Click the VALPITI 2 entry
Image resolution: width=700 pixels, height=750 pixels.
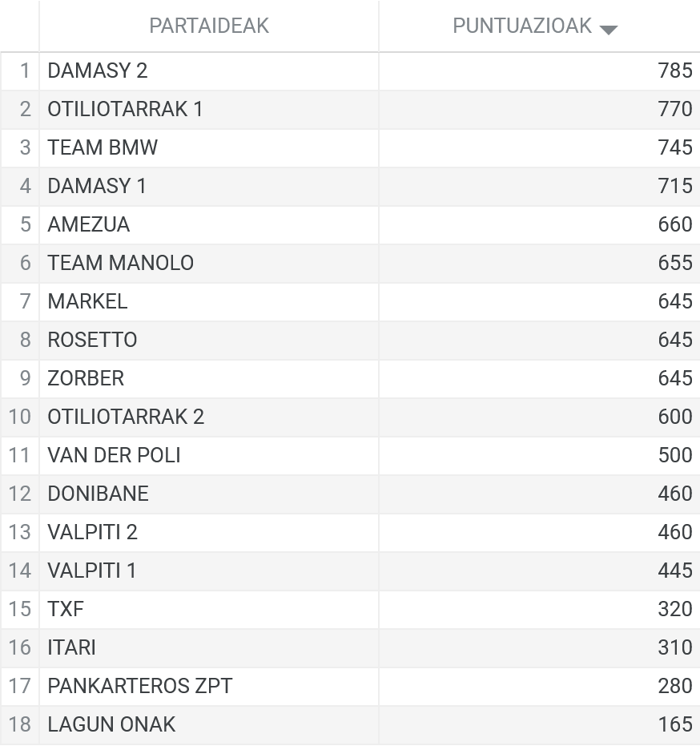(209, 532)
